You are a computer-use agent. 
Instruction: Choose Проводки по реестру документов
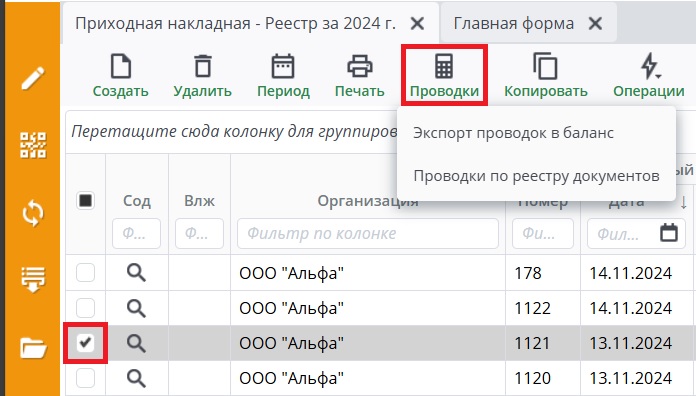[536, 176]
